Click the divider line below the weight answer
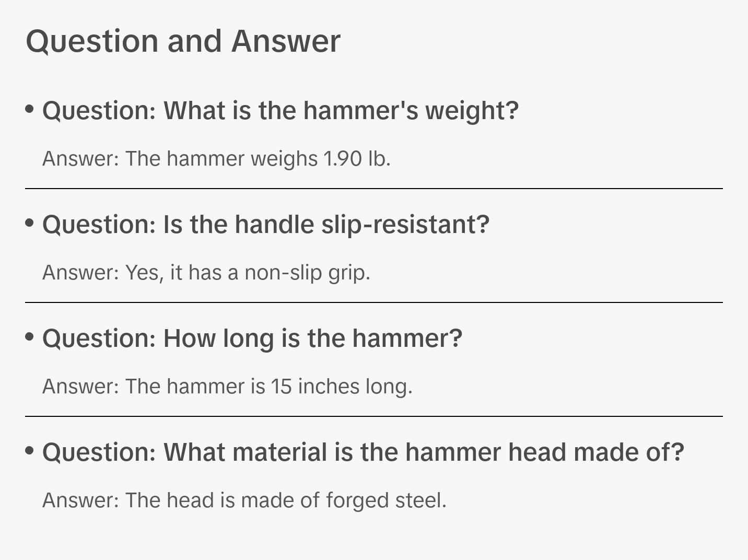 pyautogui.click(x=374, y=189)
